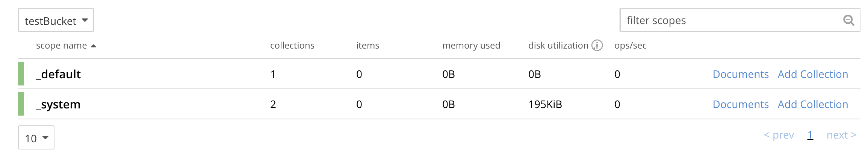Open the testBucket bucket dropdown
The height and width of the screenshot is (157, 868).
[56, 20]
